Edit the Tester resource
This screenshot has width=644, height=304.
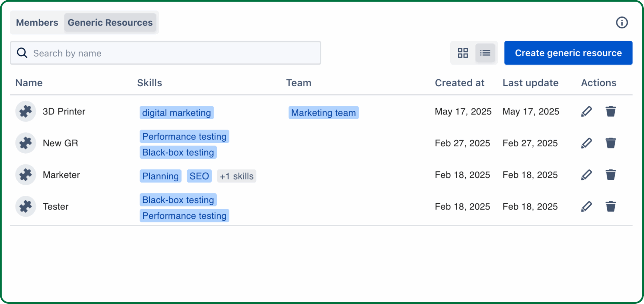586,206
